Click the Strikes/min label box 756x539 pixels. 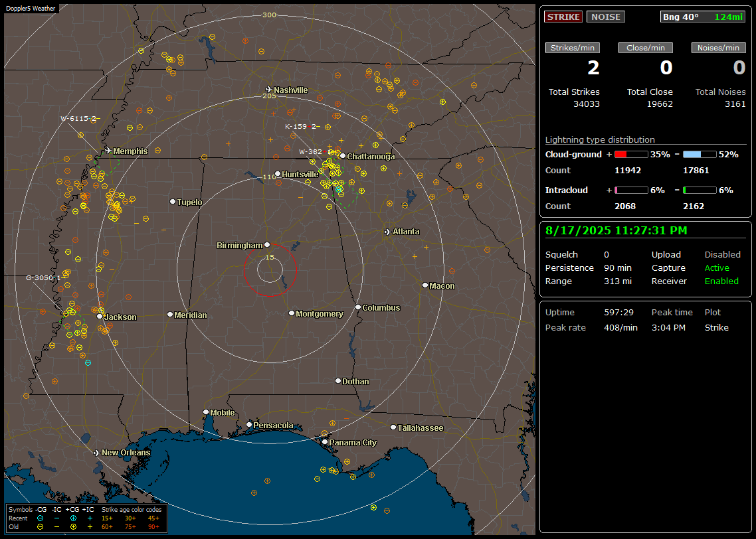572,48
